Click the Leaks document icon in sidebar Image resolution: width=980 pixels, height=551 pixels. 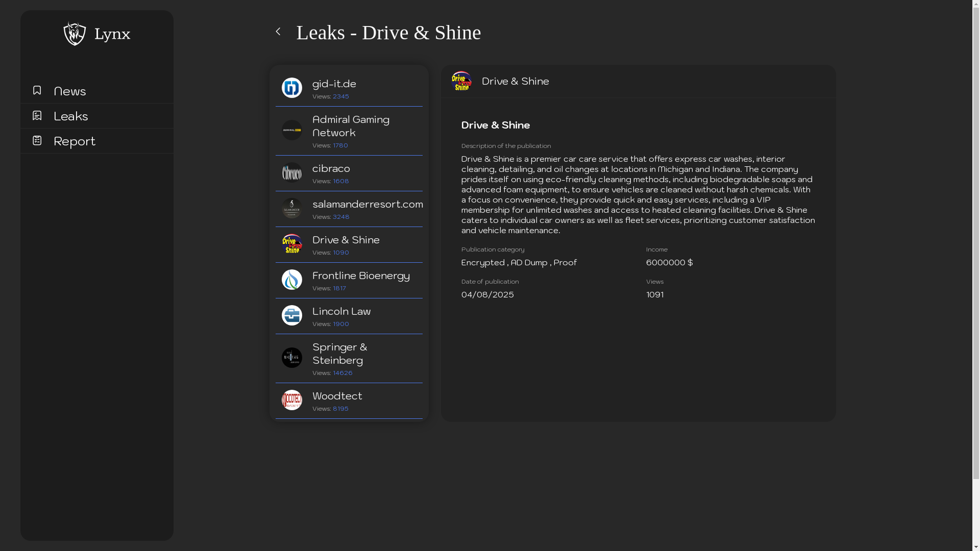pyautogui.click(x=37, y=115)
